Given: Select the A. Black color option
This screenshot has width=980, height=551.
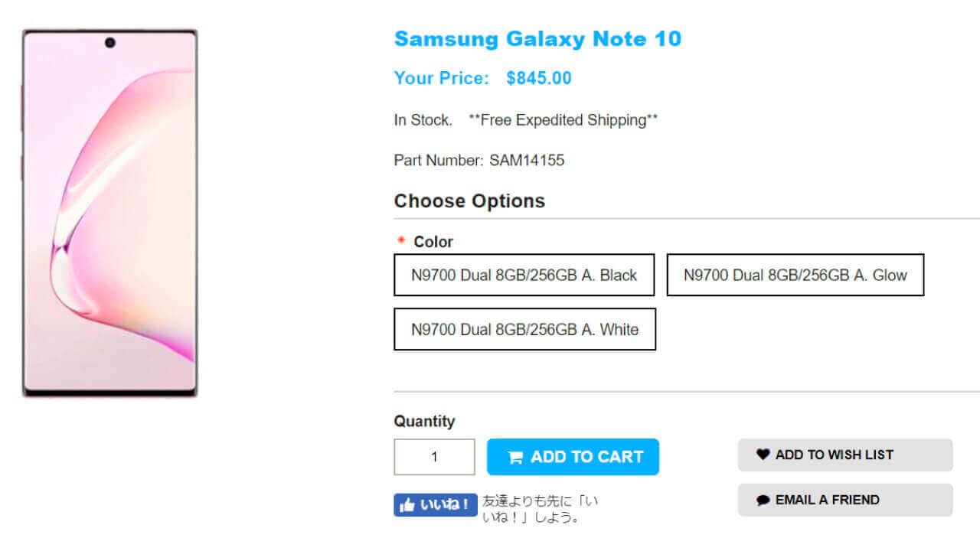Looking at the screenshot, I should (524, 275).
